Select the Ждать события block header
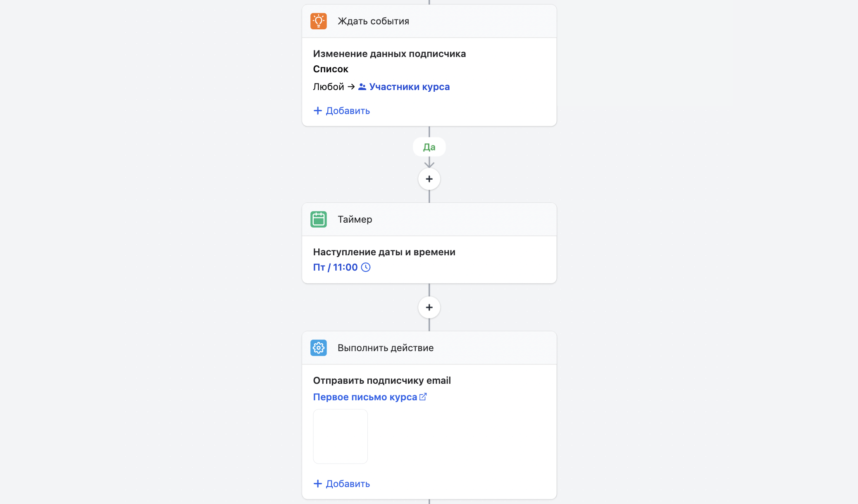Screen dimensions: 858x504 (x=429, y=21)
